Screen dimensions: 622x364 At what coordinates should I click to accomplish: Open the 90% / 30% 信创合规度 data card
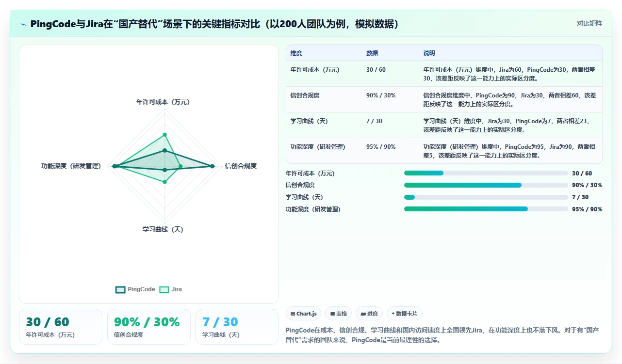(148, 327)
